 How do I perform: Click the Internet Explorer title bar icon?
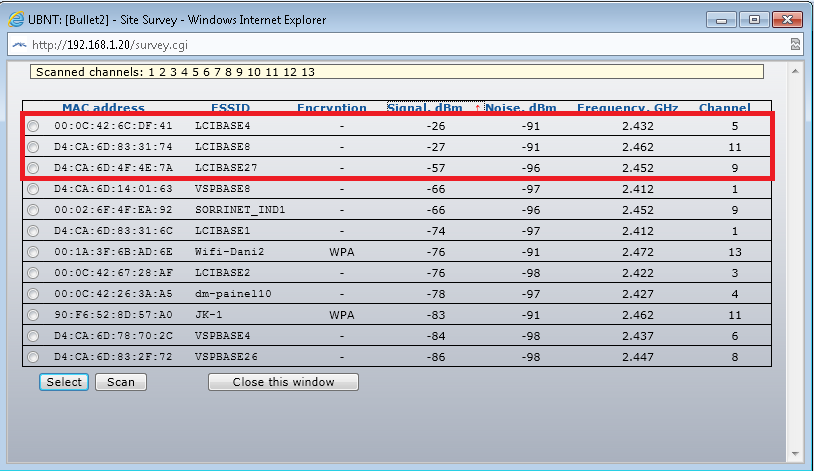16,20
